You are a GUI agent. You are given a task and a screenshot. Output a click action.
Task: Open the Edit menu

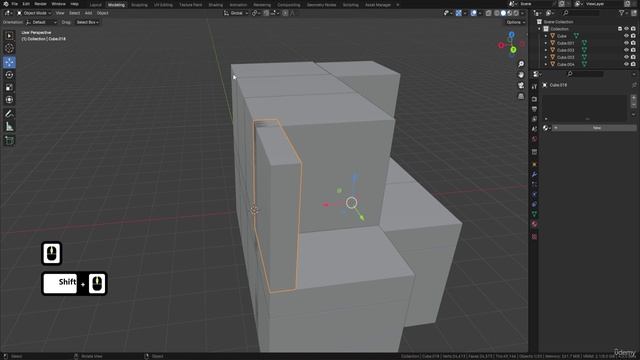tap(26, 4)
